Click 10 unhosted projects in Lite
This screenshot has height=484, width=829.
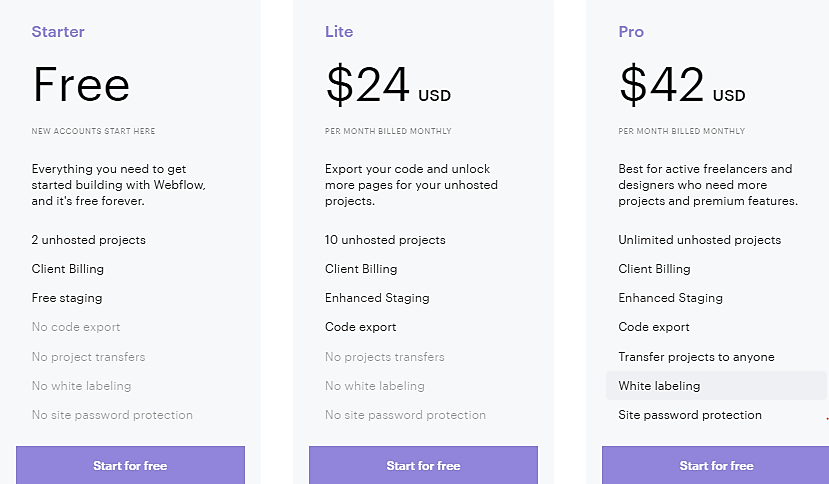[385, 240]
